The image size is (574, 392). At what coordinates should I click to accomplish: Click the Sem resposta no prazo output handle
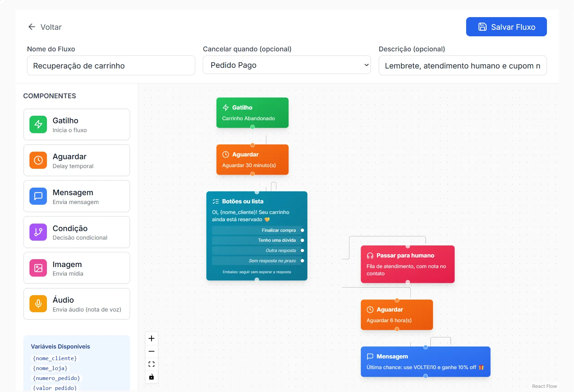[x=302, y=261]
